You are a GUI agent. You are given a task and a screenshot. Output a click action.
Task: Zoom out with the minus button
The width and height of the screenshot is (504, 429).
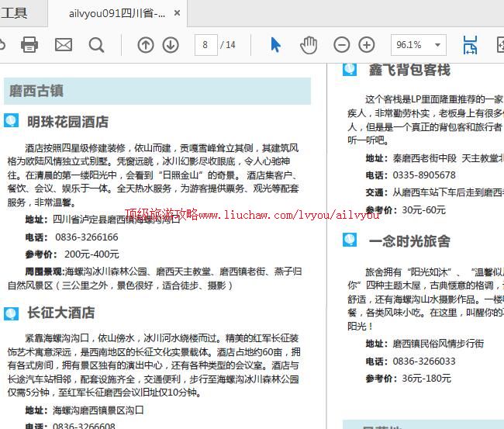pyautogui.click(x=341, y=45)
